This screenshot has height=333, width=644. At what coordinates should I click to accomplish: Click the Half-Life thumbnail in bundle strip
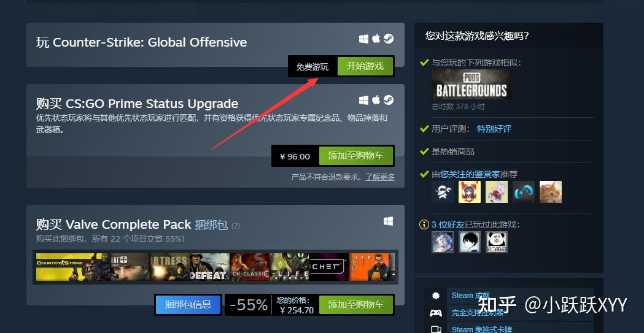click(371, 267)
